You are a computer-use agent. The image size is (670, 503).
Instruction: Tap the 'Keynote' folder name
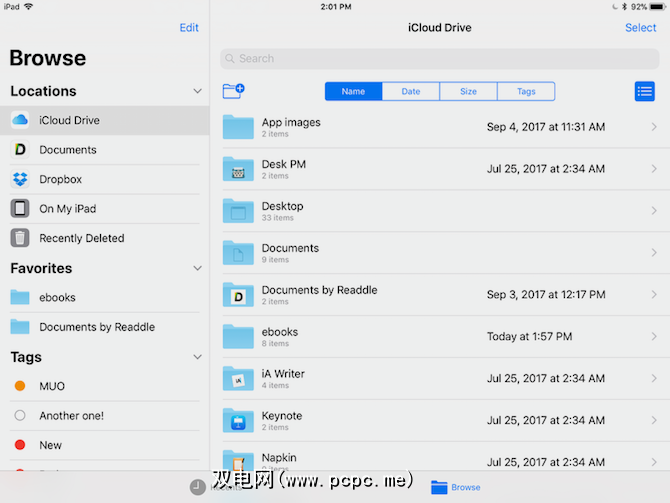point(282,416)
